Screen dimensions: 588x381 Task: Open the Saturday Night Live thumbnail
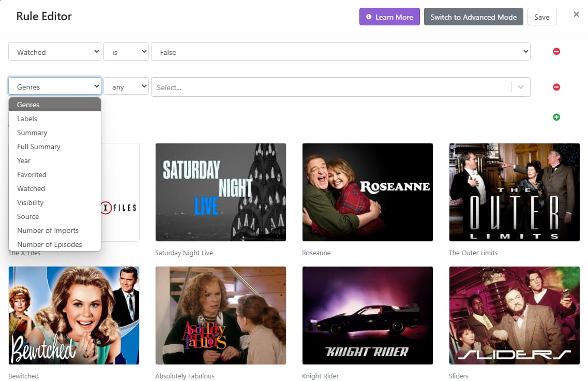pos(221,192)
